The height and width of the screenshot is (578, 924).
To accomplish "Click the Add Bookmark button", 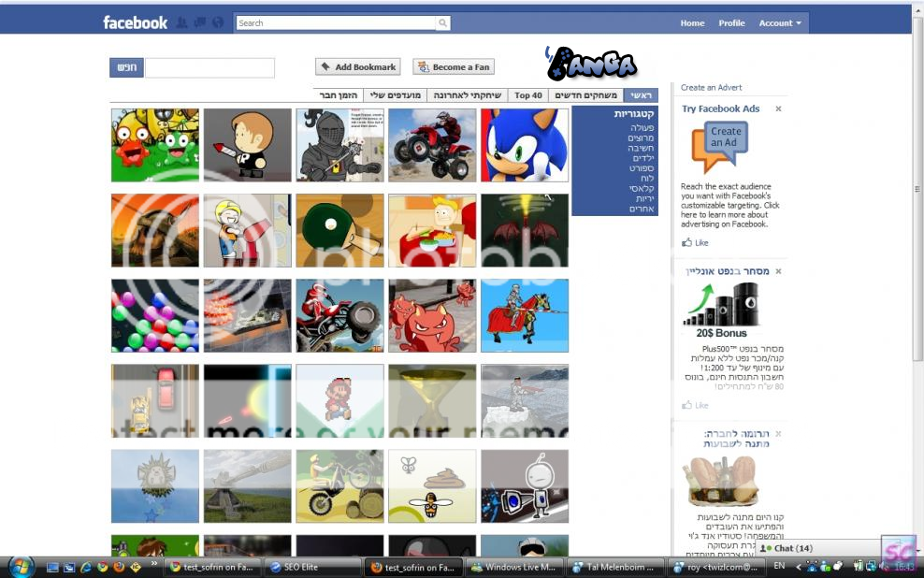I will tap(357, 67).
